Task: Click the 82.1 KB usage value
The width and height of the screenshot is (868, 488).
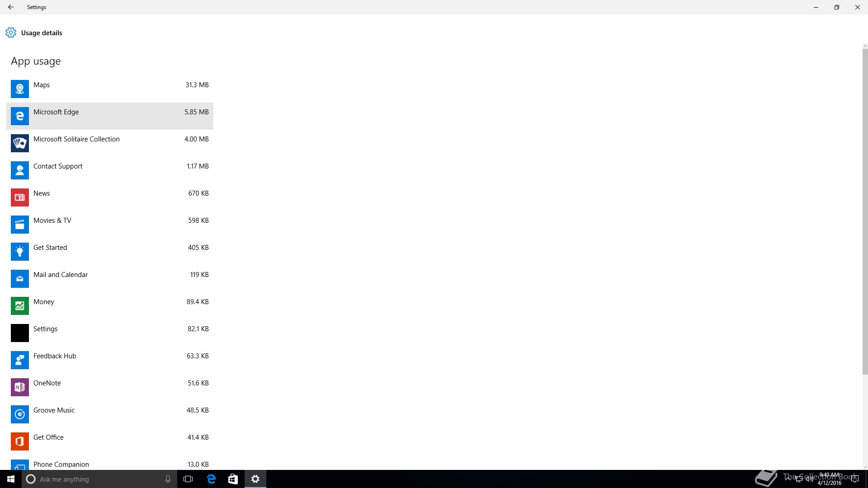Action: tap(198, 329)
